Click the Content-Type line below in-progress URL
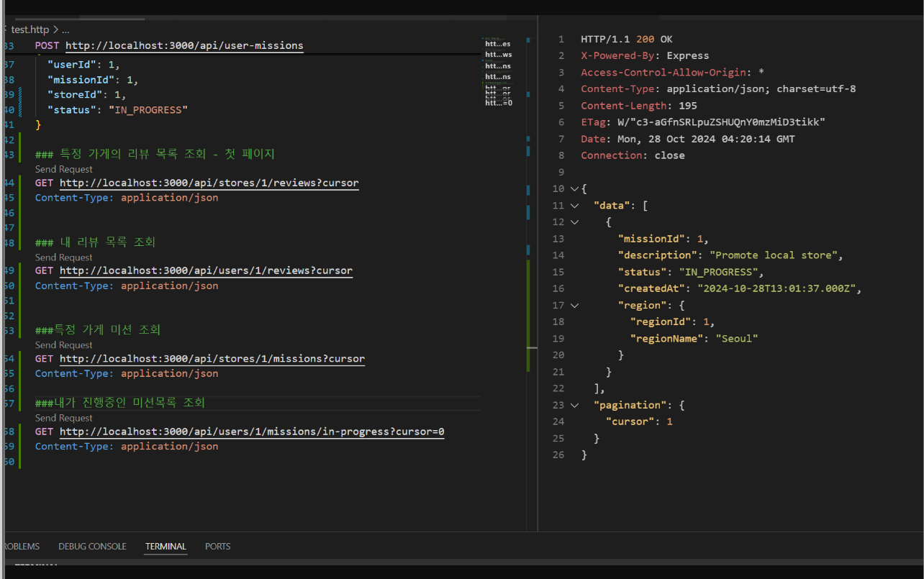This screenshot has width=924, height=579. pyautogui.click(x=127, y=447)
